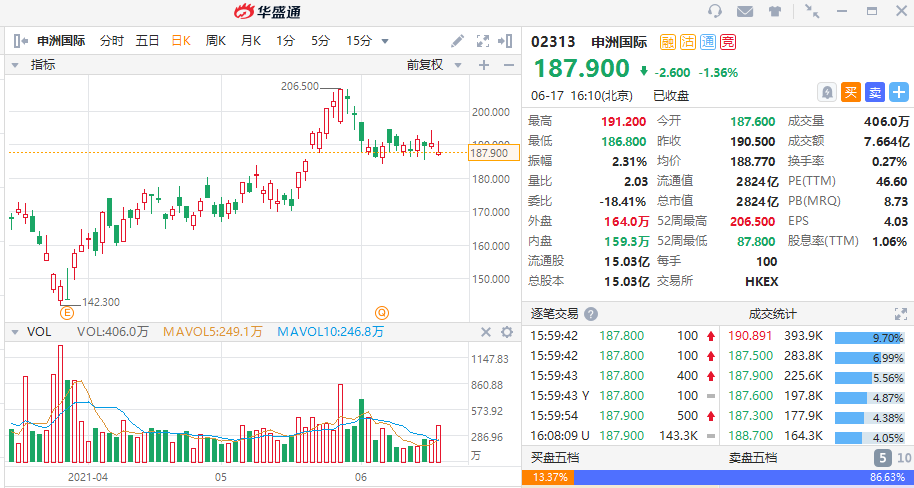
Task: Open more timeframes dropdown after 15分
Action: [385, 41]
